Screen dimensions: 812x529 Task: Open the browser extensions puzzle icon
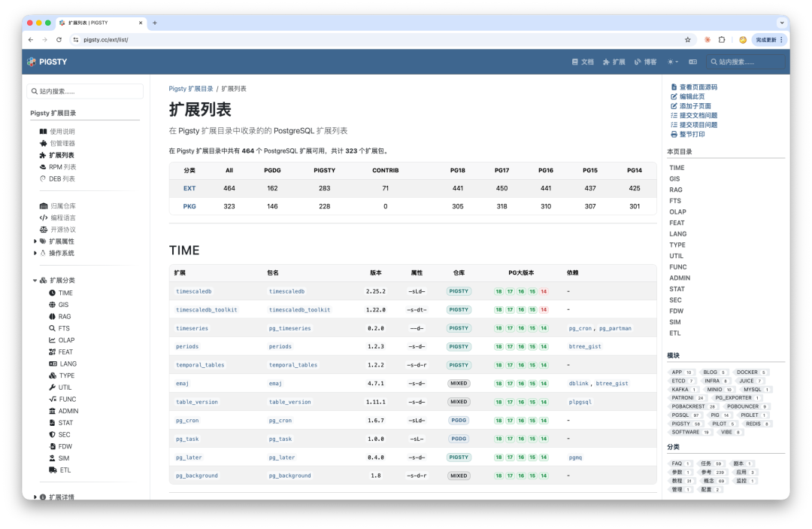pos(722,40)
